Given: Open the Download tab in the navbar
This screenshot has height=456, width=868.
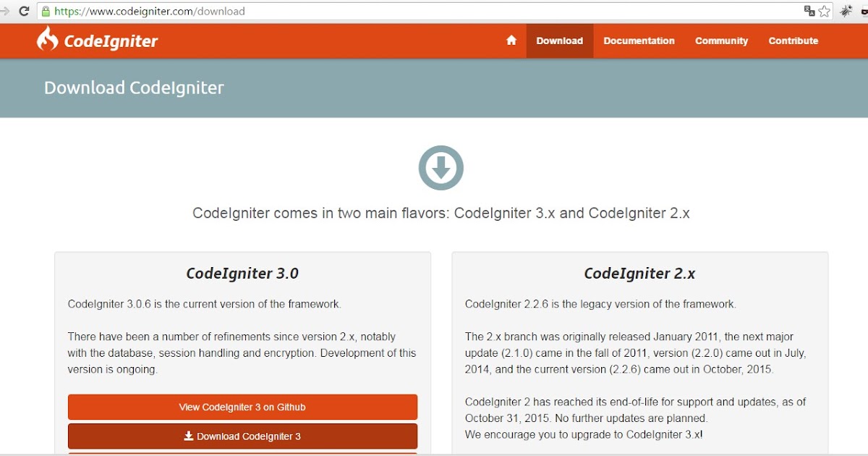Looking at the screenshot, I should click(559, 41).
